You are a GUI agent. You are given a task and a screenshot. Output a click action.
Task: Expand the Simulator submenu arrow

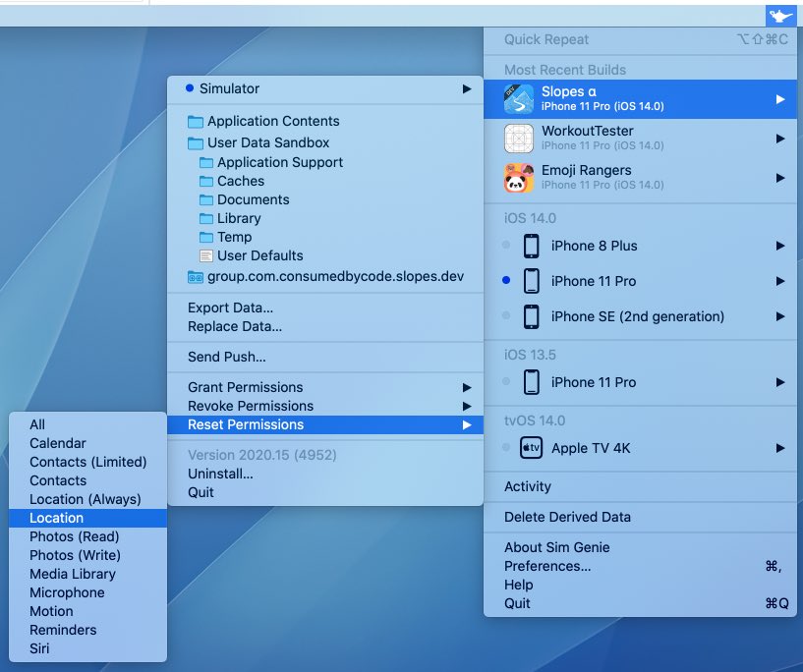pyautogui.click(x=467, y=89)
